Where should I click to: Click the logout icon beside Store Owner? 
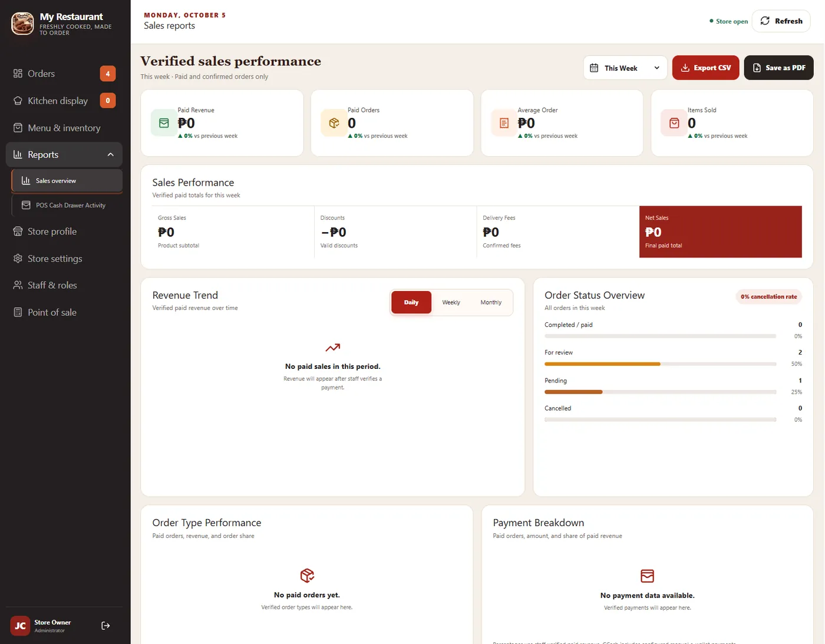(105, 626)
